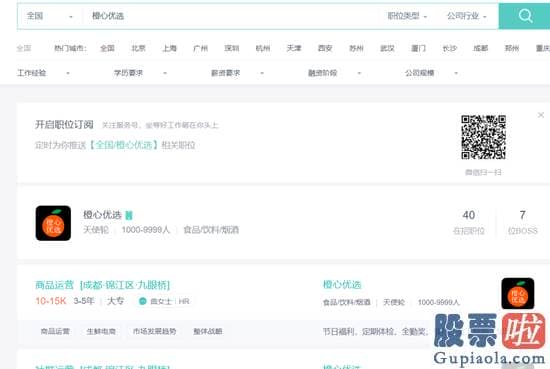Select 苏州 in hot cities

tap(356, 48)
